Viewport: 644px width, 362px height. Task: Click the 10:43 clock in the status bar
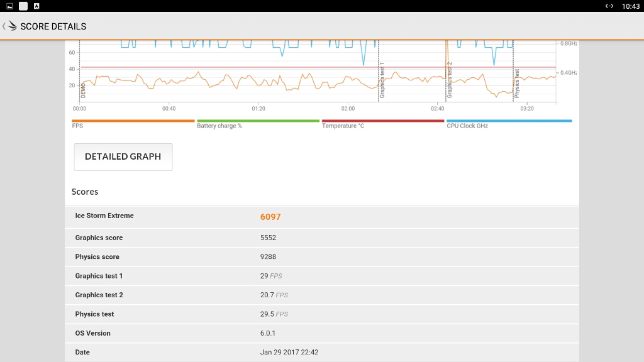pos(630,6)
